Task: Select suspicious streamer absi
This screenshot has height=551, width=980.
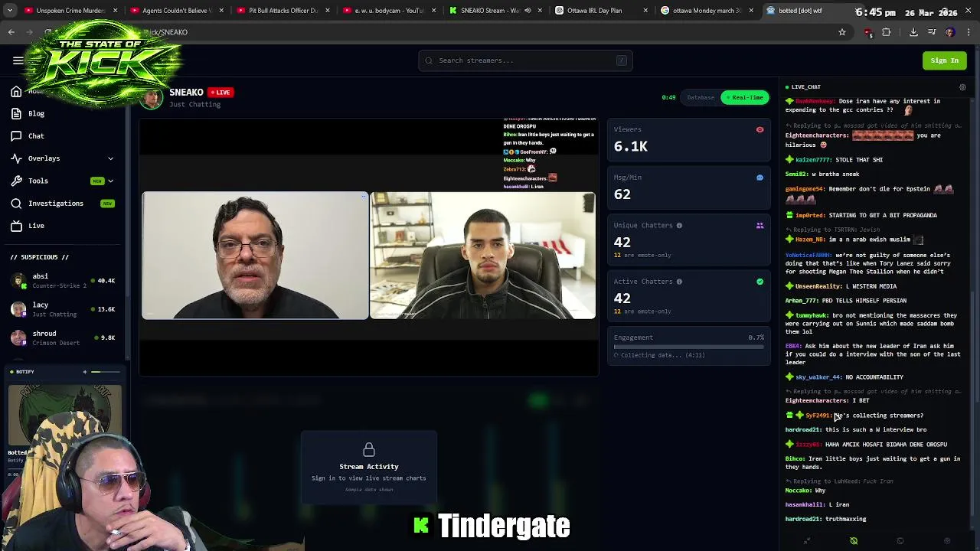Action: (x=63, y=281)
